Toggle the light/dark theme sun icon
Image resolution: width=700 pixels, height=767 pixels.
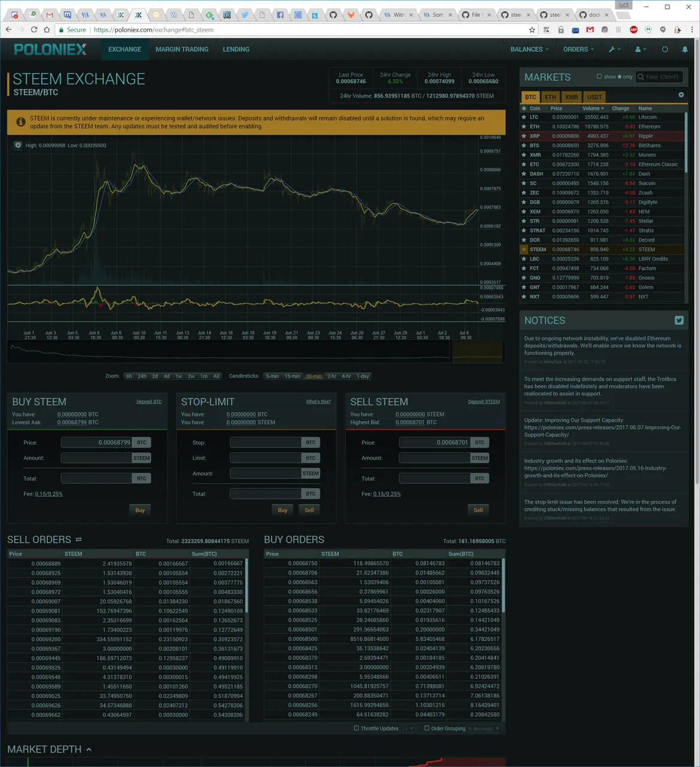click(665, 49)
